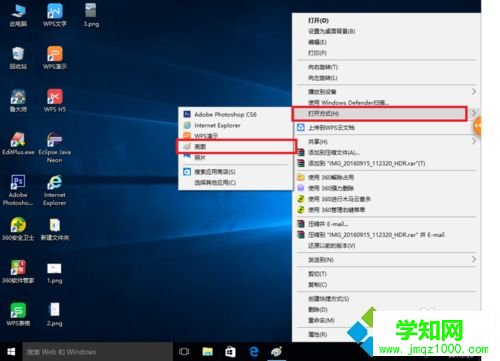Image resolution: width=500 pixels, height=361 pixels.
Task: Expand the 打开方式(H) submenu arrow
Action: tap(474, 113)
